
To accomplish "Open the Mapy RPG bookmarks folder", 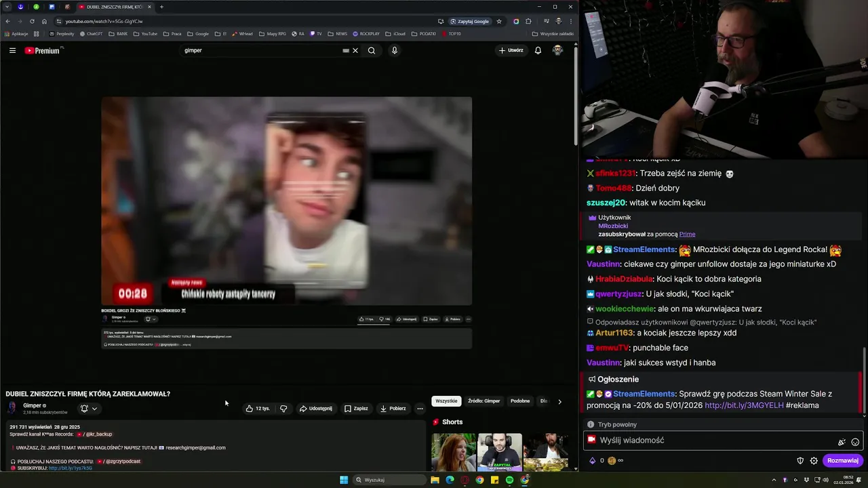I will (273, 33).
